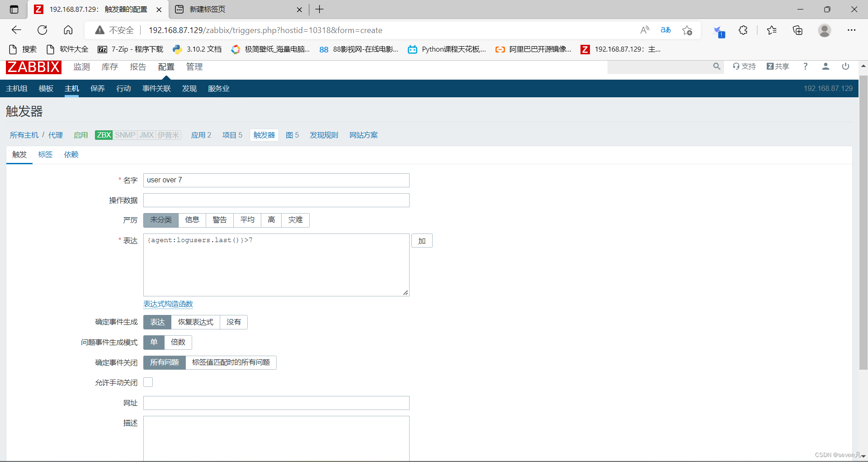Select severity 高
Viewport: 868px width, 462px height.
[x=271, y=220]
